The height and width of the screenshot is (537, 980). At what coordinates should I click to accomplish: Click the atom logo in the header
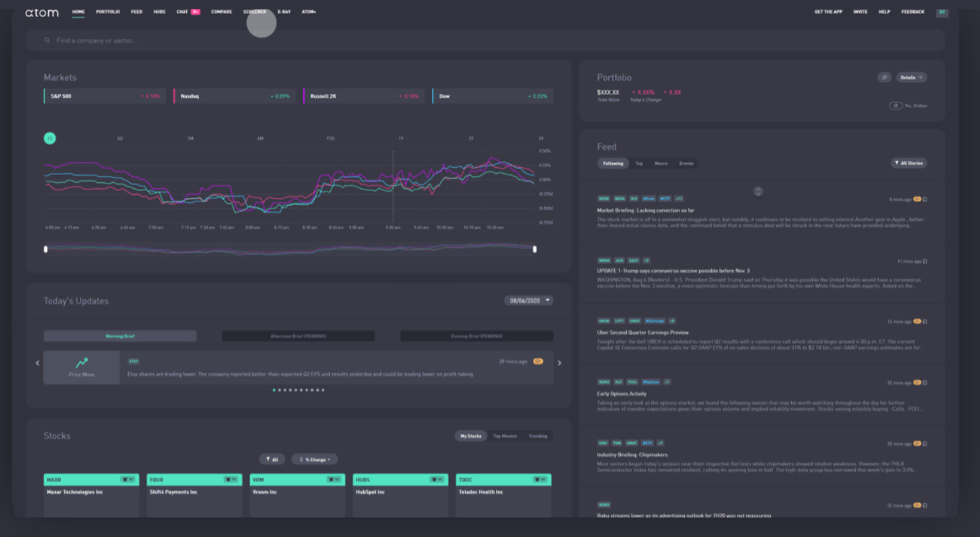pyautogui.click(x=42, y=13)
